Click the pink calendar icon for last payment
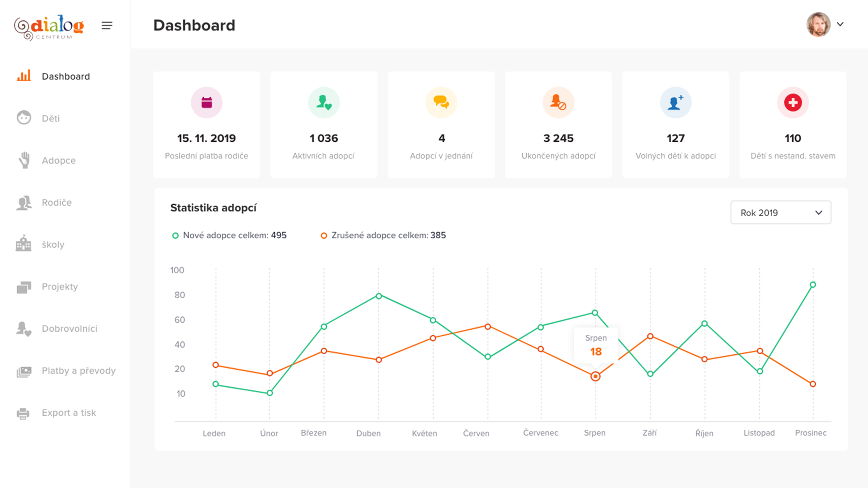868x488 pixels. [207, 103]
